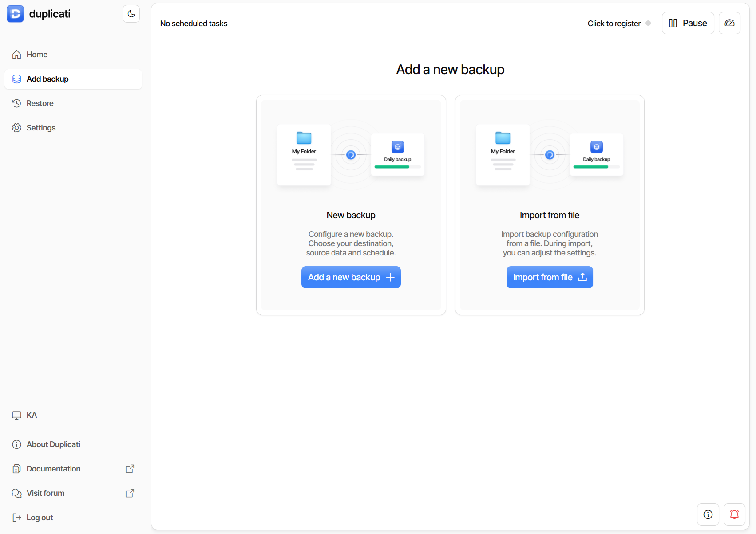Screen dimensions: 756x534
Task: Open the Settings page from sidebar
Action: point(41,128)
